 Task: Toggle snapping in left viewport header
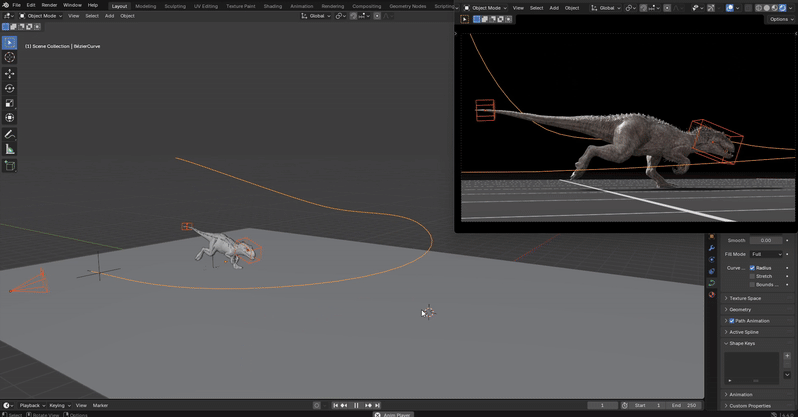353,16
